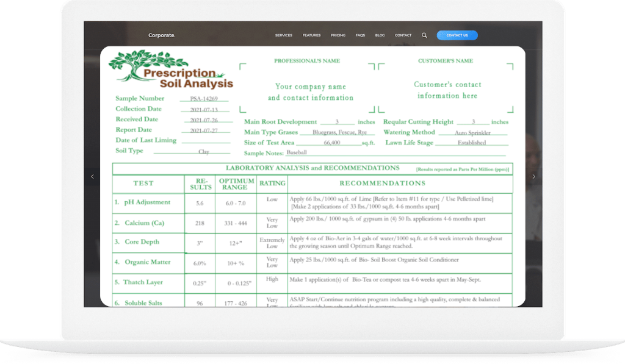Click the Date of Last Liming blank field
The width and height of the screenshot is (625, 364).
pos(206,140)
